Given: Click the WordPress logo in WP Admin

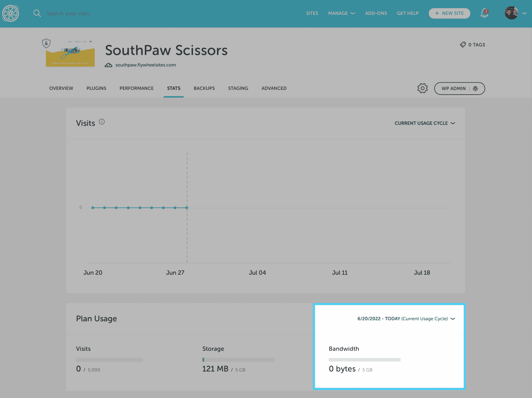Looking at the screenshot, I should 475,89.
